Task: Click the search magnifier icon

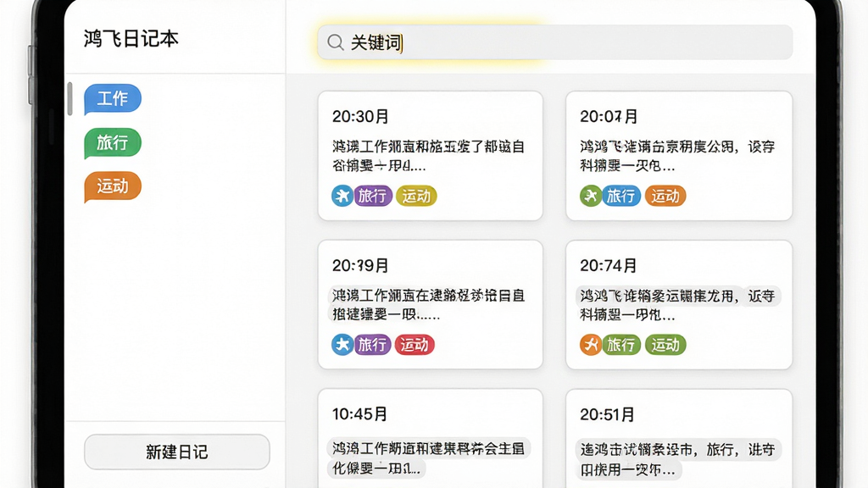Action: pos(335,42)
